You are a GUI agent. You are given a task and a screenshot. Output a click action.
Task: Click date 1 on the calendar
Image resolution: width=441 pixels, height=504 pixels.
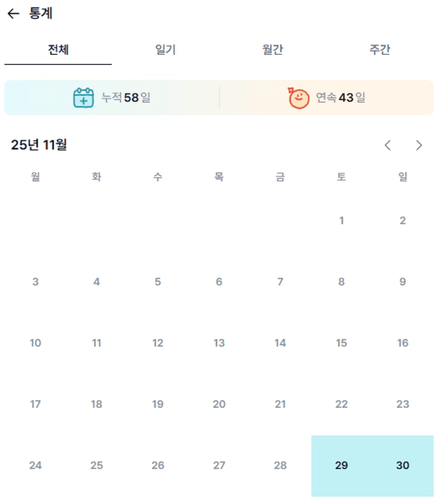[341, 221]
